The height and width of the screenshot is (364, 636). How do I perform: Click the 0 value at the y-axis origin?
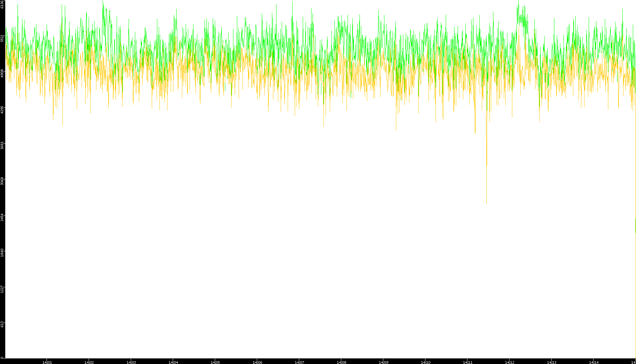coord(2,358)
